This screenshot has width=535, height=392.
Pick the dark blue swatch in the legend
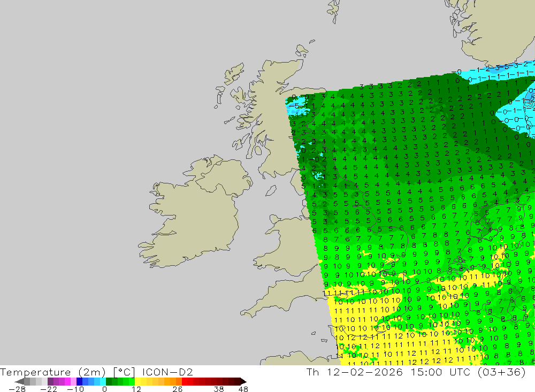(x=79, y=381)
